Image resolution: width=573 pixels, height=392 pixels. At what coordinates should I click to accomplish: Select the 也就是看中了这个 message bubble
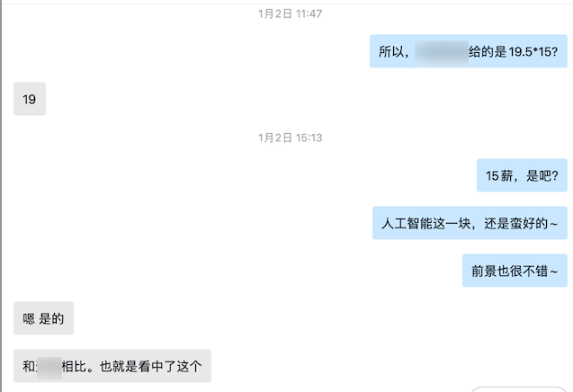[x=112, y=366]
